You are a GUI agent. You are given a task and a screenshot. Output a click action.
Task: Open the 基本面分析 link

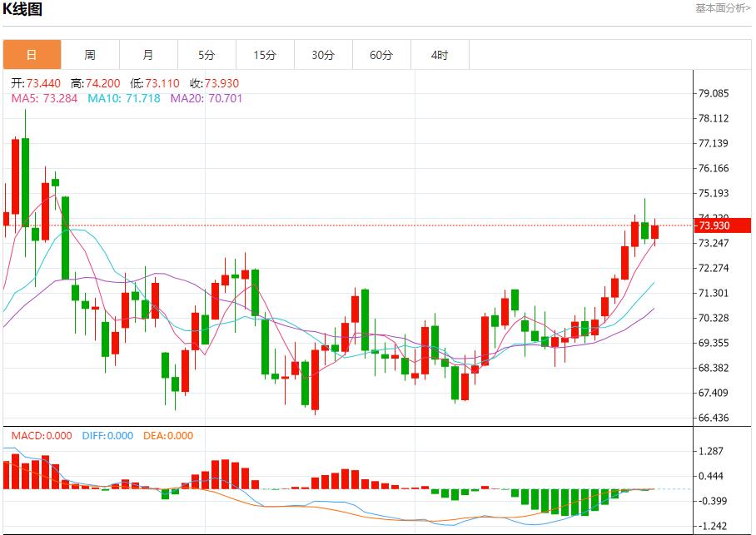(x=723, y=8)
